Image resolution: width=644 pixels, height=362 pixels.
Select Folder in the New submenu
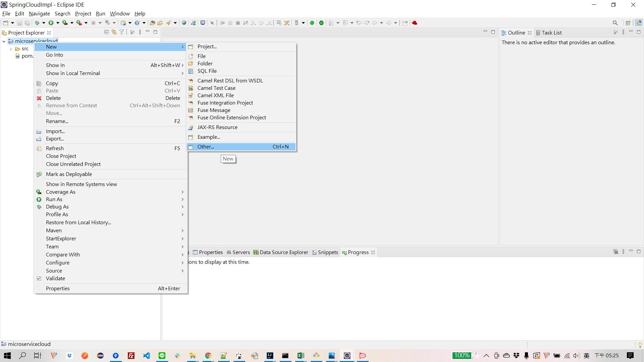tap(241, 64)
